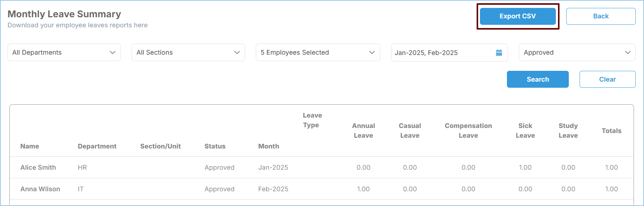
Task: Click the calendar icon in date field
Action: (x=499, y=52)
